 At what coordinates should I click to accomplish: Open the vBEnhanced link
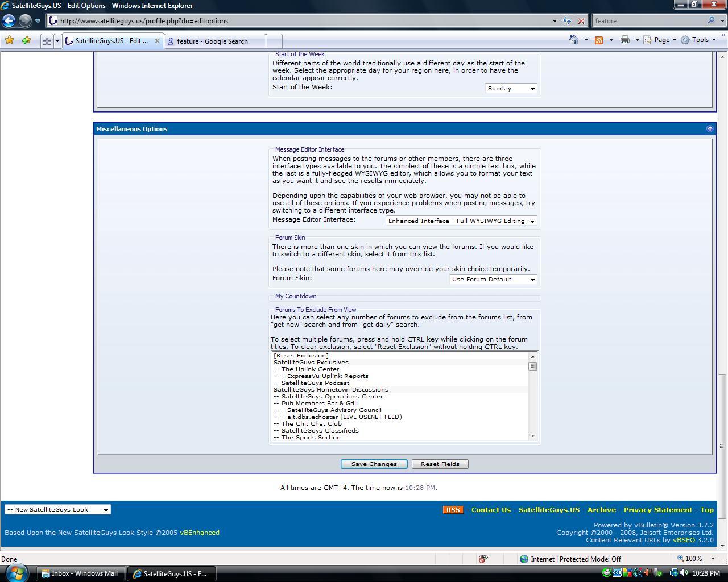coord(200,533)
